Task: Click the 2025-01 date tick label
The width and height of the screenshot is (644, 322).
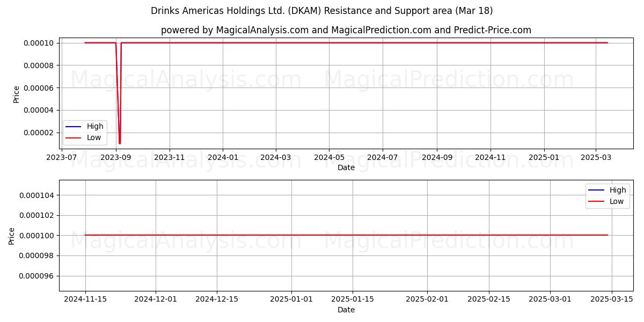Action: [544, 158]
